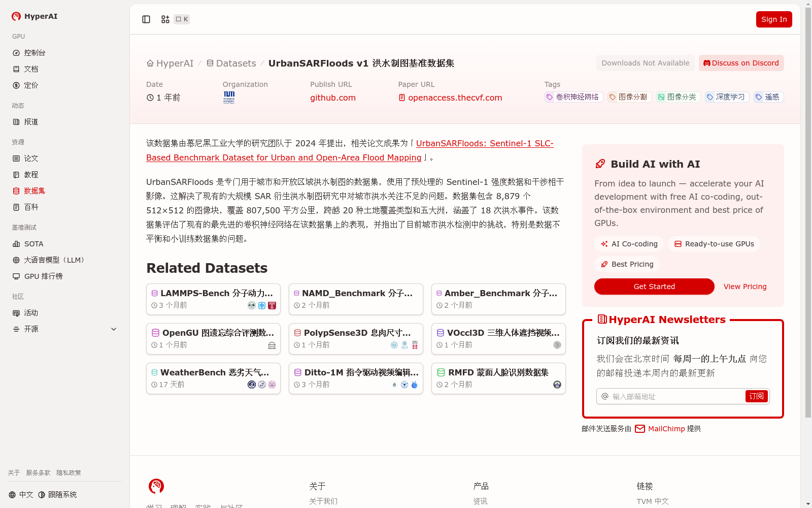The image size is (812, 508).
Task: Select the 卷积神经网络 tag
Action: [573, 97]
